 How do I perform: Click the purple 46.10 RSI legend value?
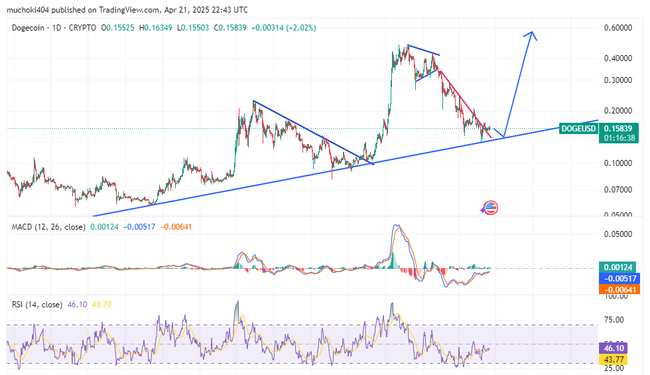tap(78, 305)
